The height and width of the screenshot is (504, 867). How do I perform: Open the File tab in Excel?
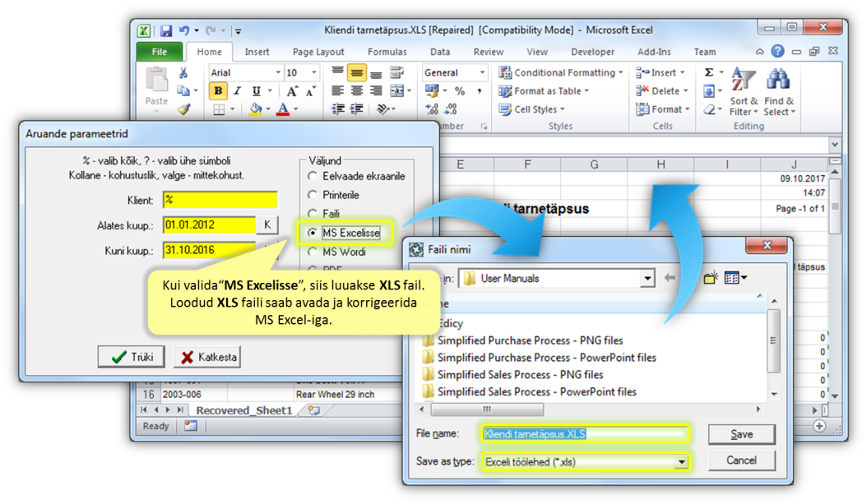tap(160, 52)
